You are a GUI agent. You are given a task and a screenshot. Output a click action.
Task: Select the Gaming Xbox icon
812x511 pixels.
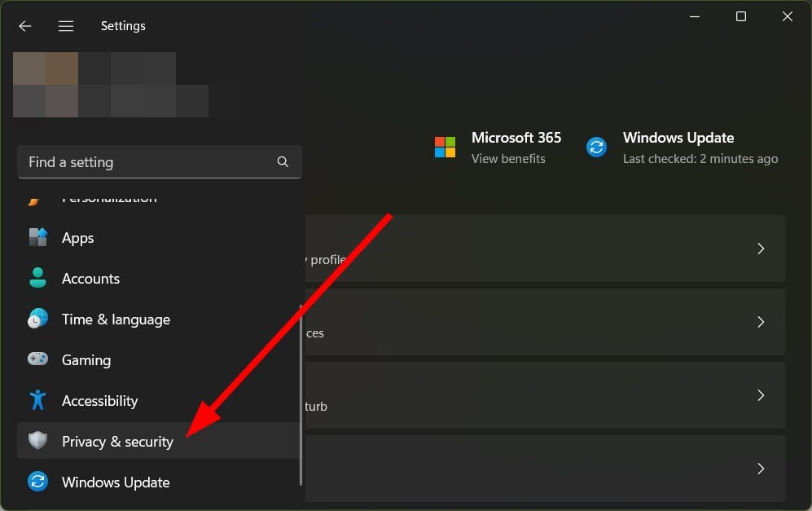point(37,359)
